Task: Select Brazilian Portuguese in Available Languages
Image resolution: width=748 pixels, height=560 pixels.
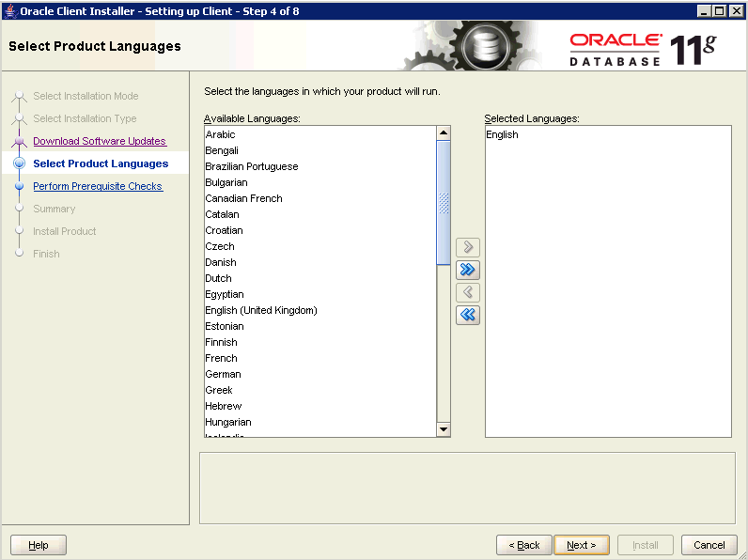Action: pyautogui.click(x=252, y=166)
